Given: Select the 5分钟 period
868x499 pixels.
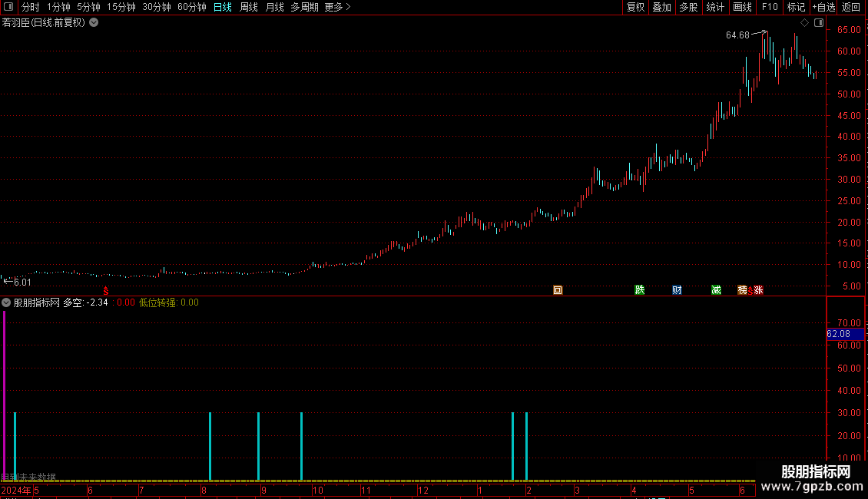Looking at the screenshot, I should coord(88,7).
